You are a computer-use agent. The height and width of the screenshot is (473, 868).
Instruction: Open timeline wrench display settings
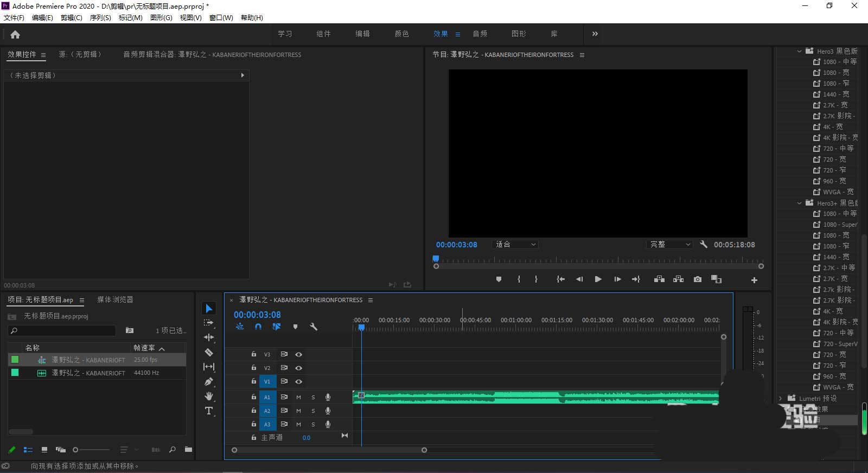tap(313, 327)
